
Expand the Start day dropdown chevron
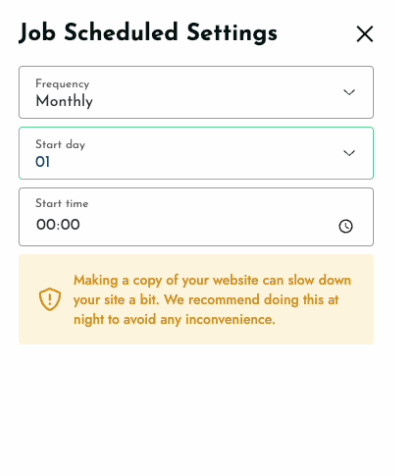click(x=349, y=153)
